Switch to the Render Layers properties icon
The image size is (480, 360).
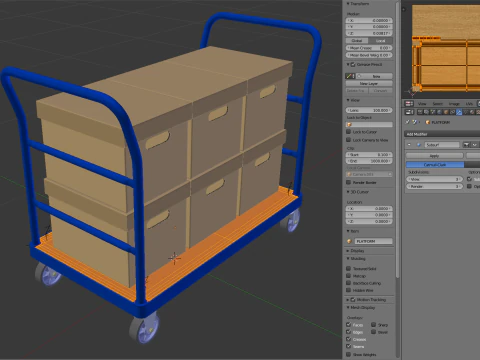[x=426, y=112]
